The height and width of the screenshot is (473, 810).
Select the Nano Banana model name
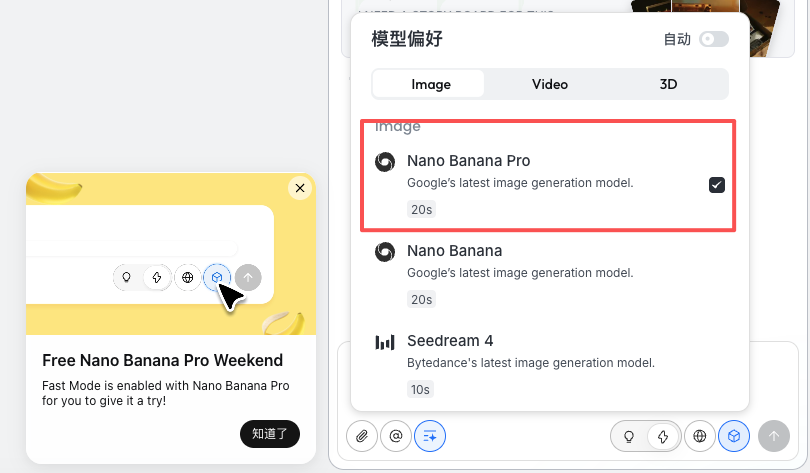coord(455,251)
